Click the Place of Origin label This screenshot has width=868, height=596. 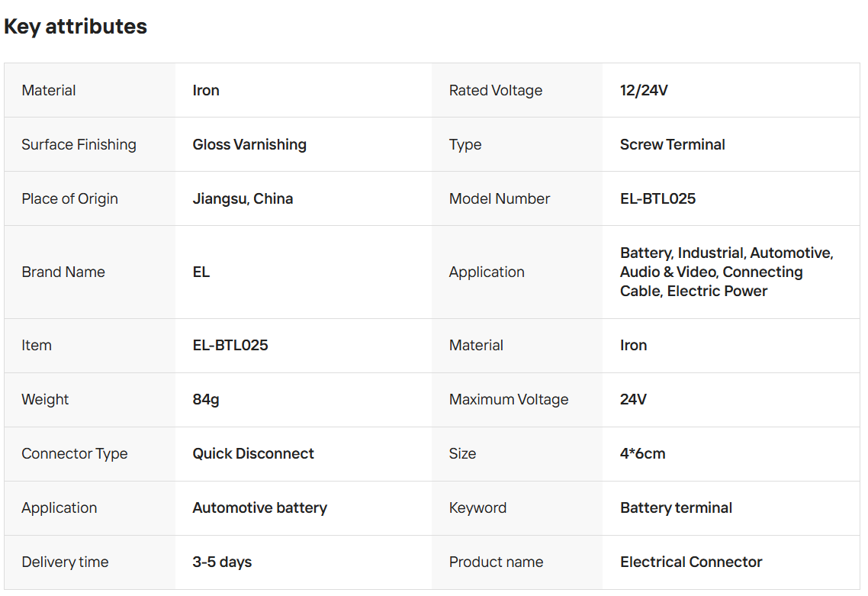click(69, 199)
